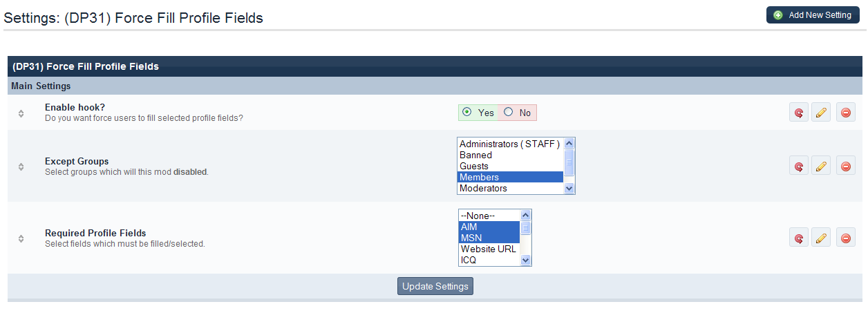Remove the Except Groups setting
Image resolution: width=868 pixels, height=322 pixels.
[x=846, y=166]
